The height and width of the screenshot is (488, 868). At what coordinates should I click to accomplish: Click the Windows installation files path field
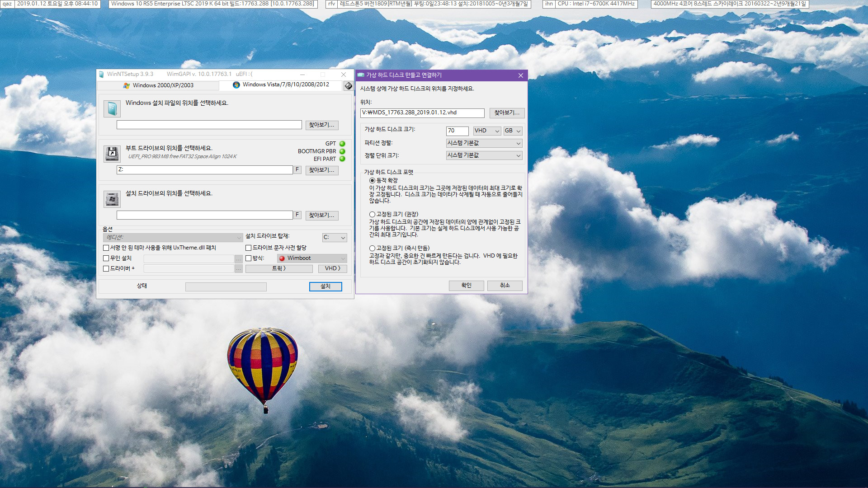(x=209, y=125)
